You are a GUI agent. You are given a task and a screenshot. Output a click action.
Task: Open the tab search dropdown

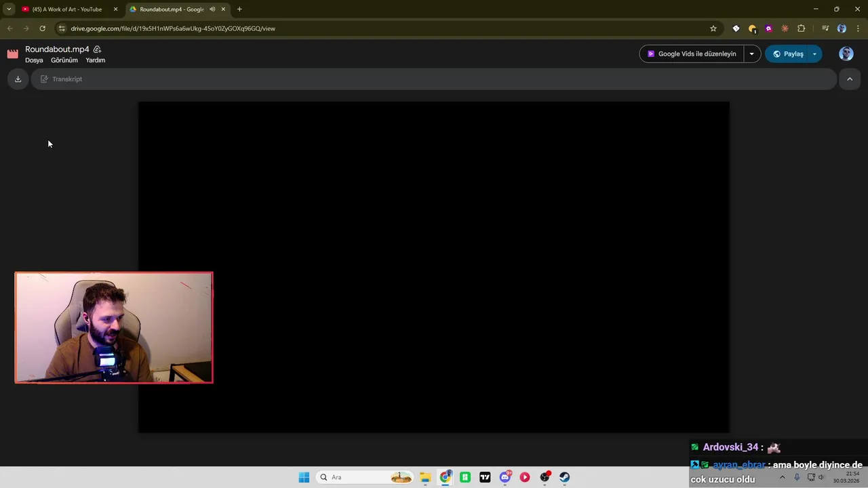pos(9,9)
